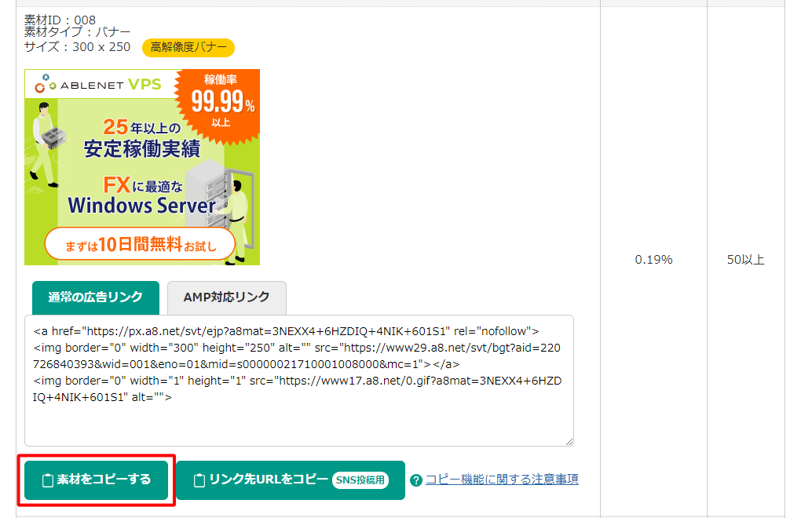Click the 0.19% table cell

653,260
